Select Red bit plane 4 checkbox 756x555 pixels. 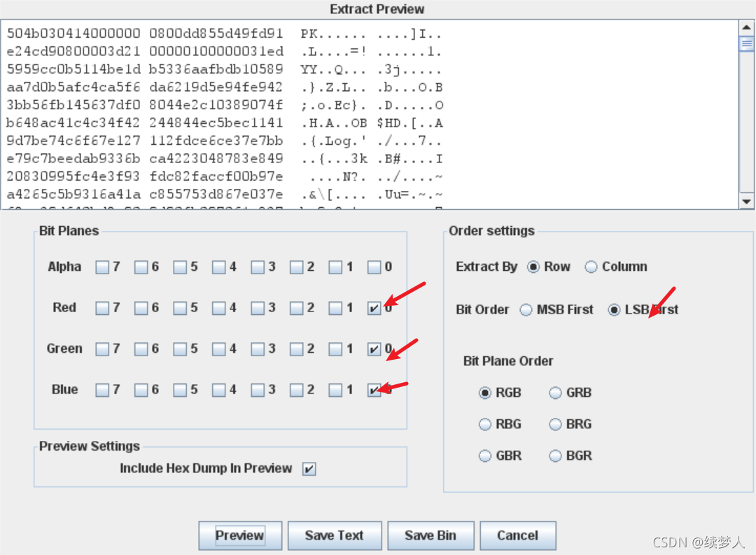click(219, 308)
